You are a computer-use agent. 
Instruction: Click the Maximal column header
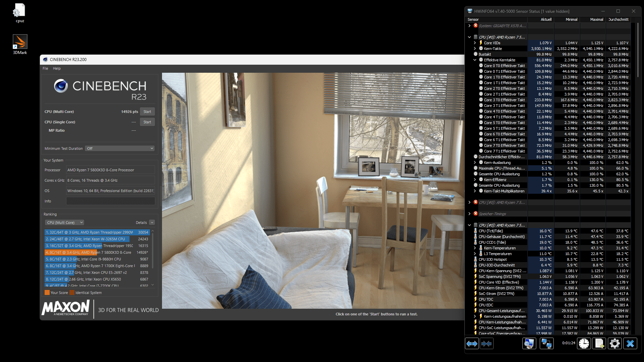(593, 19)
